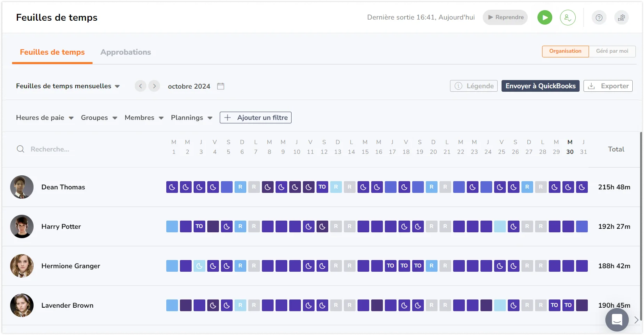
Task: Select day 30 column header
Action: pos(570,147)
